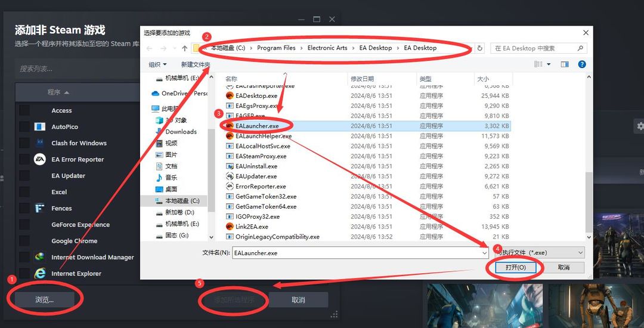Click the Fences program icon
Screen dimensions: 644x328
click(40, 208)
